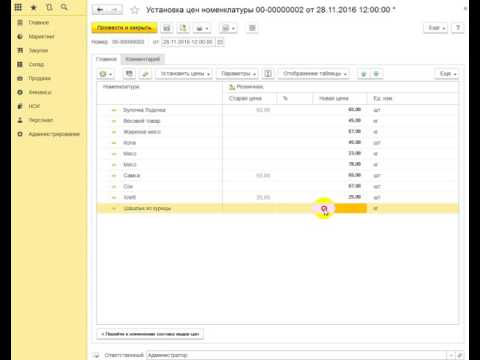
Task: Save document with the diskette icon
Action: tap(167, 28)
